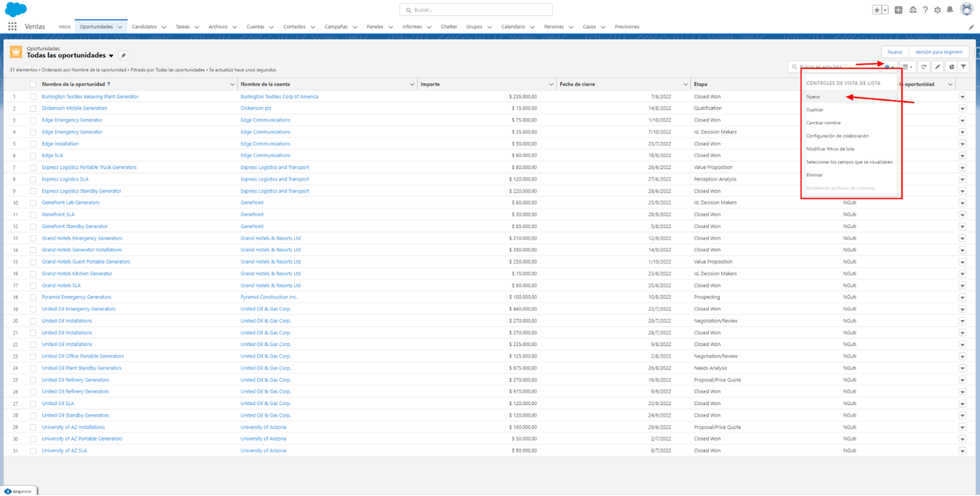Select Nuevo in list view controls menu
The height and width of the screenshot is (496, 980).
pyautogui.click(x=849, y=97)
